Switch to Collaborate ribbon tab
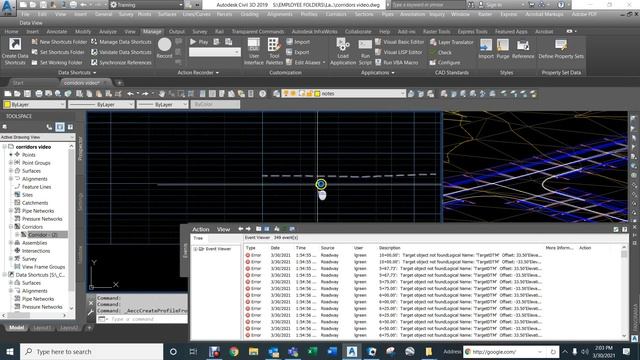Viewport: 640px width, 360px height. pos(358,31)
